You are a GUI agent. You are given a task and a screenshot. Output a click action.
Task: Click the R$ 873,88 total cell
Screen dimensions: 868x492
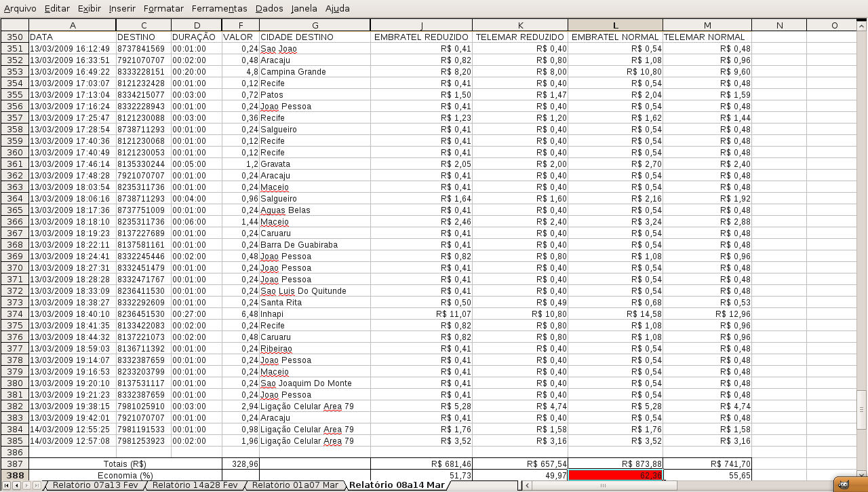click(x=615, y=463)
